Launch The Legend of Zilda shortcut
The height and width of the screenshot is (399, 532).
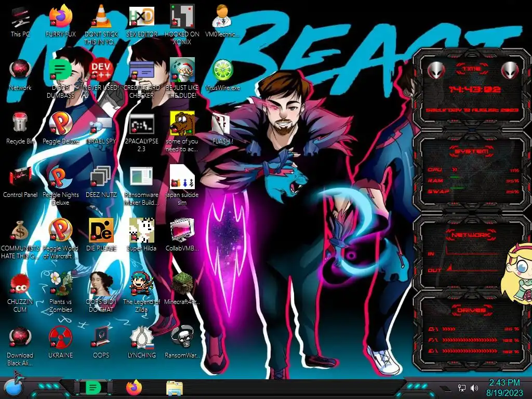point(141,292)
